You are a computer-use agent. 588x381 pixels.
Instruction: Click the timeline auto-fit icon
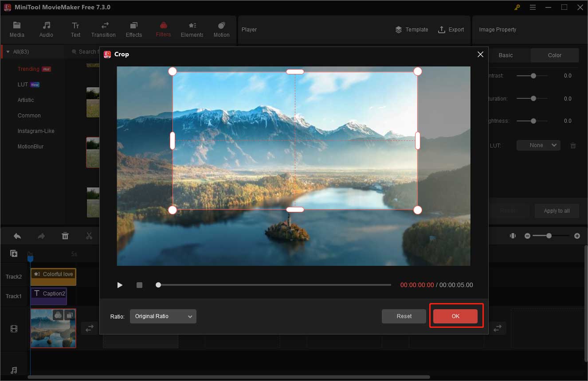(513, 236)
